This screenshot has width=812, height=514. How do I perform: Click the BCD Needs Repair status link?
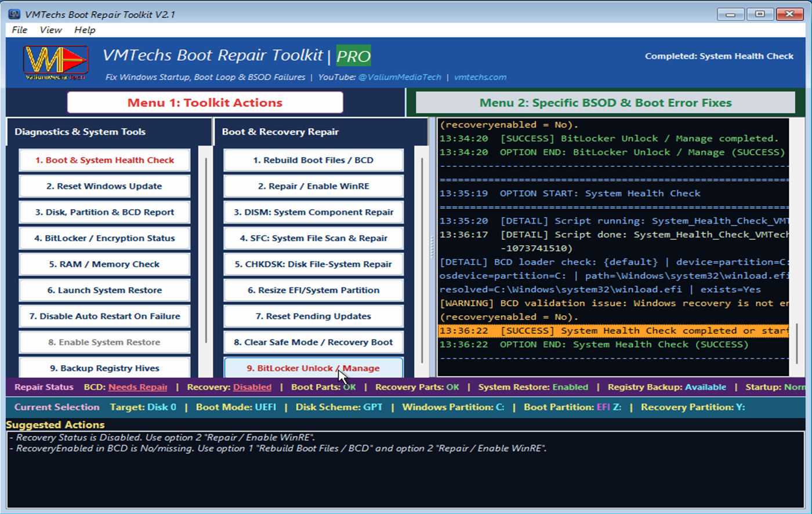(137, 387)
